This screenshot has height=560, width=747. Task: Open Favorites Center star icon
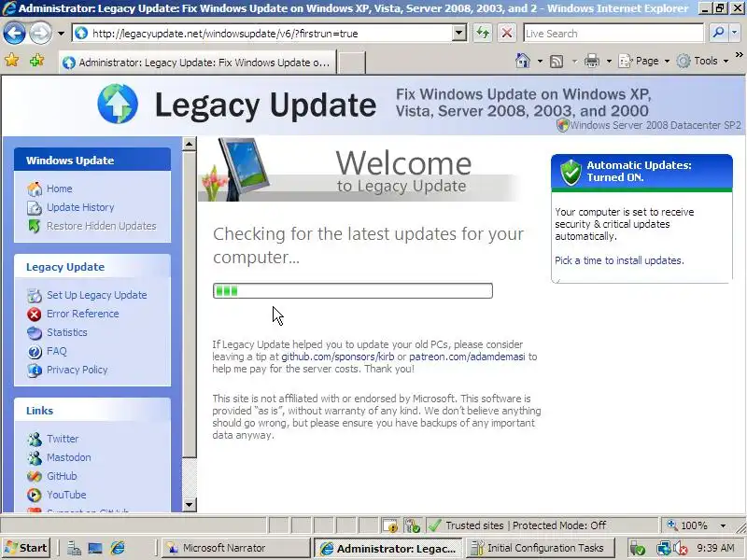pyautogui.click(x=11, y=61)
